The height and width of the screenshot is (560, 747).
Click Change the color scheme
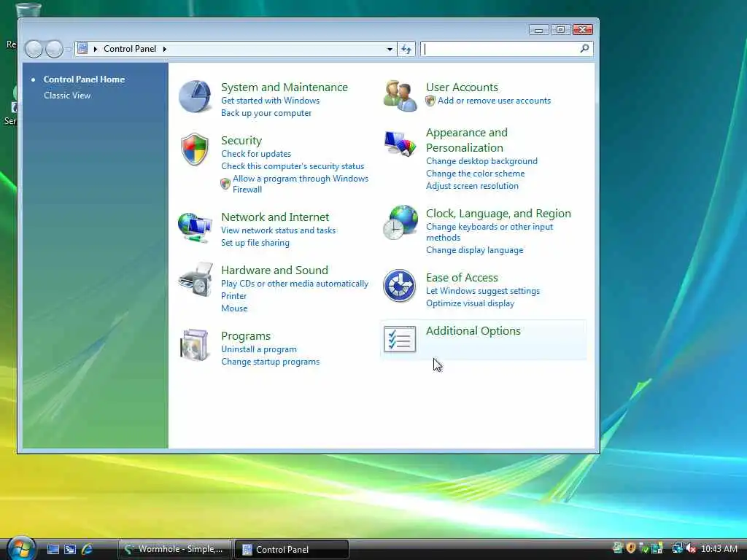[475, 174]
